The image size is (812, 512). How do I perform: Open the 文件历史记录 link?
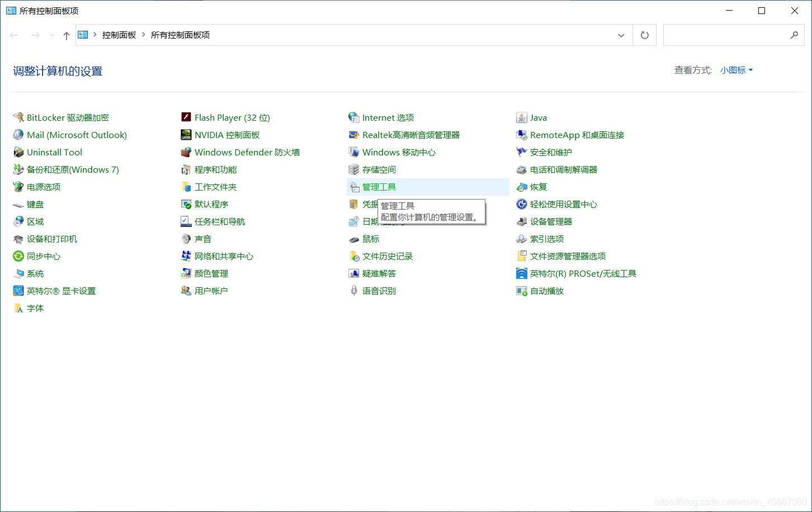tap(387, 256)
